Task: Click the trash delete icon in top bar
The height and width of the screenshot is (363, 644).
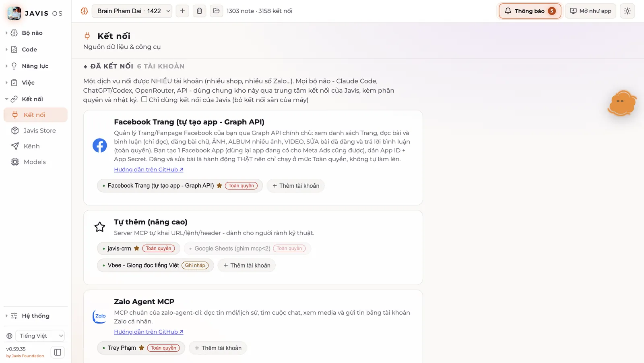Action: (199, 11)
